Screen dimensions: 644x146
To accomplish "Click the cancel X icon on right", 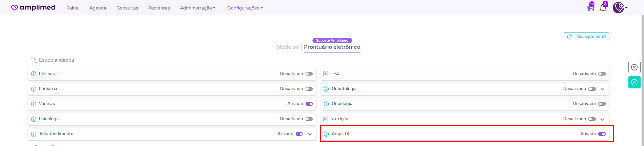I will 634,67.
